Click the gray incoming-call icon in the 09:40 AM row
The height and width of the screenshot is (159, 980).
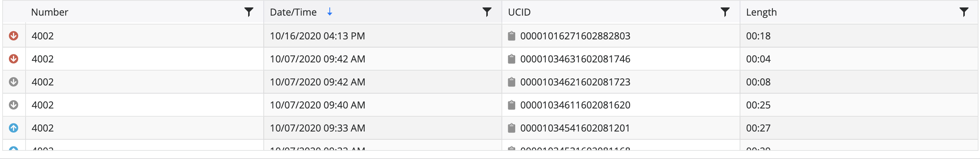click(14, 105)
